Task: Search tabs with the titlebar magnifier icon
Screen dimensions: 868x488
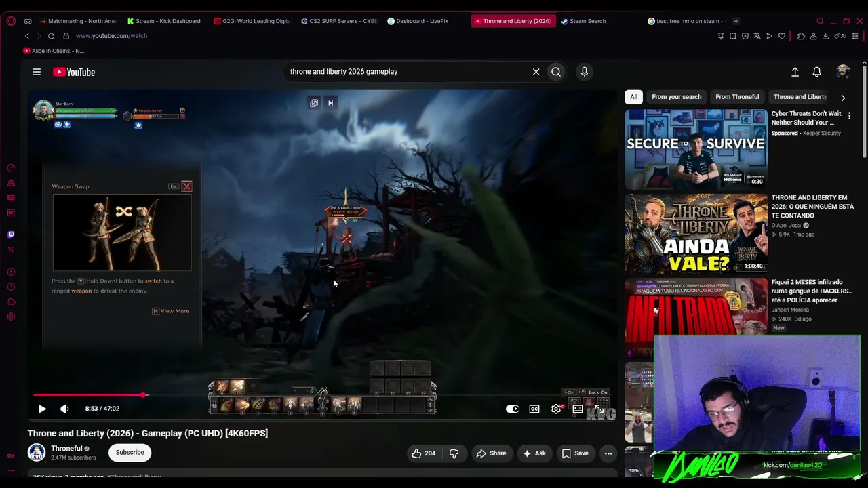Action: point(820,21)
